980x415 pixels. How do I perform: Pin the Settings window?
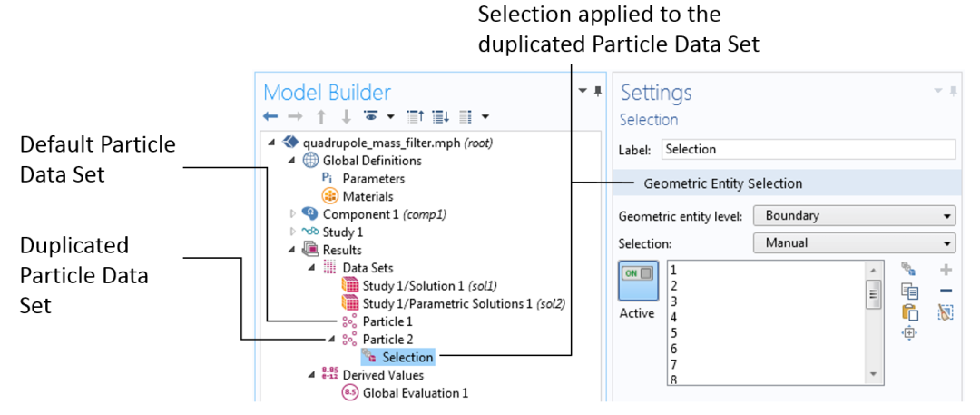click(x=953, y=92)
